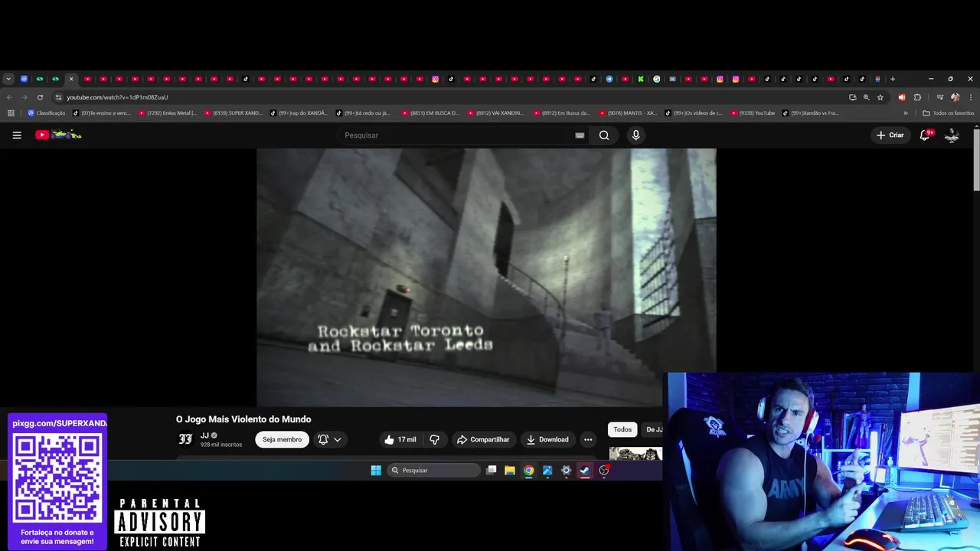Open the media control icon in Chrome toolbar
This screenshot has height=551, width=980.
coord(939,97)
